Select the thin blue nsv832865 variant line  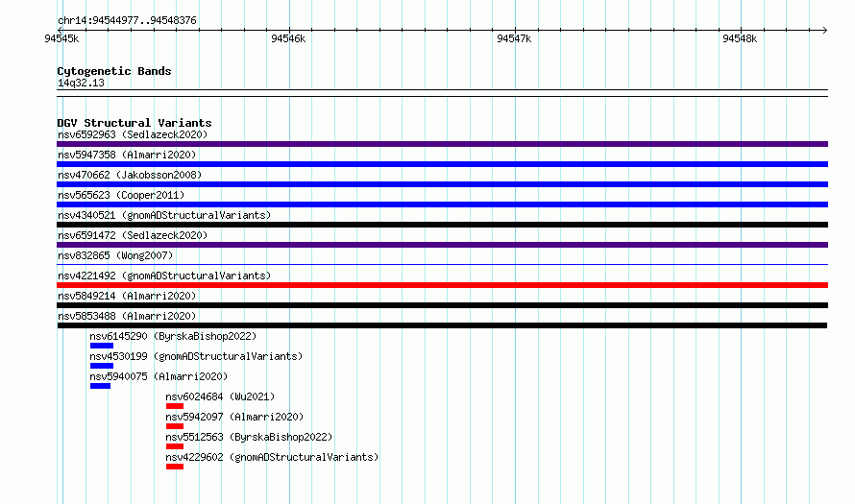click(x=442, y=265)
